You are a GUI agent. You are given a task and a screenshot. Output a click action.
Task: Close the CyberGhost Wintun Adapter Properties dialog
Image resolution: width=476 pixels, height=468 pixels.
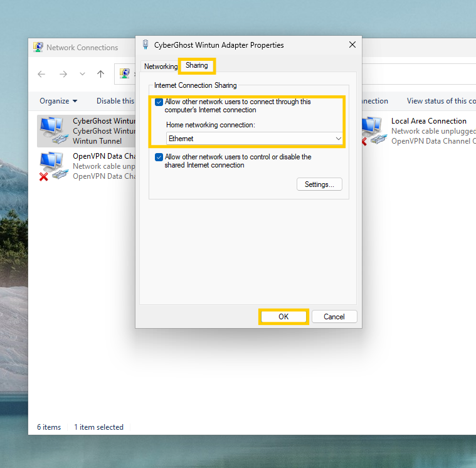pyautogui.click(x=352, y=45)
